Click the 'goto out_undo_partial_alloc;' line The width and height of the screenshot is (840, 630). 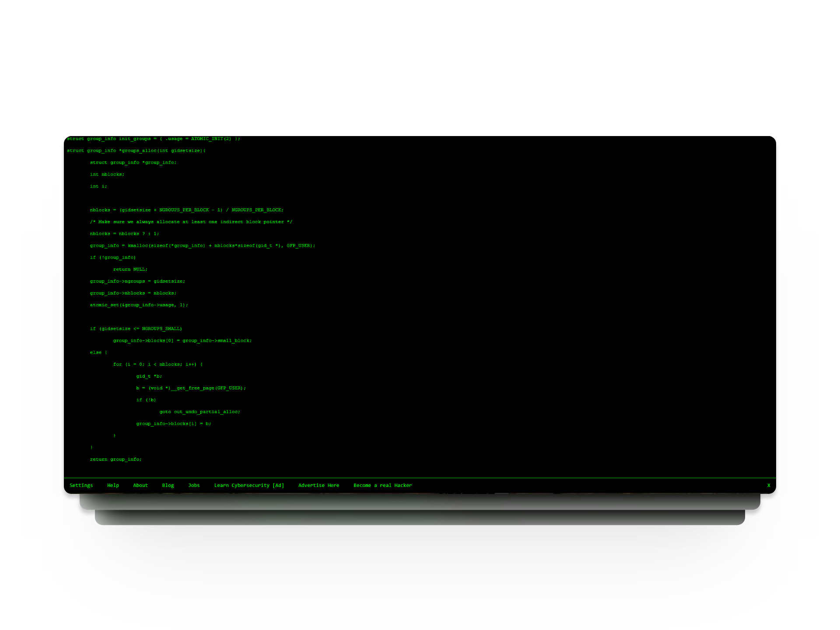click(199, 412)
